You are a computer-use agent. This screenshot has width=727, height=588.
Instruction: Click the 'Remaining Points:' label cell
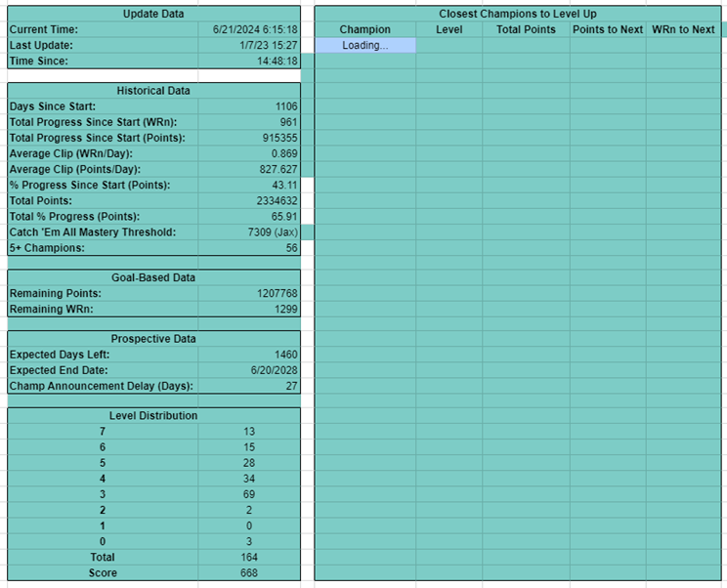pyautogui.click(x=103, y=293)
